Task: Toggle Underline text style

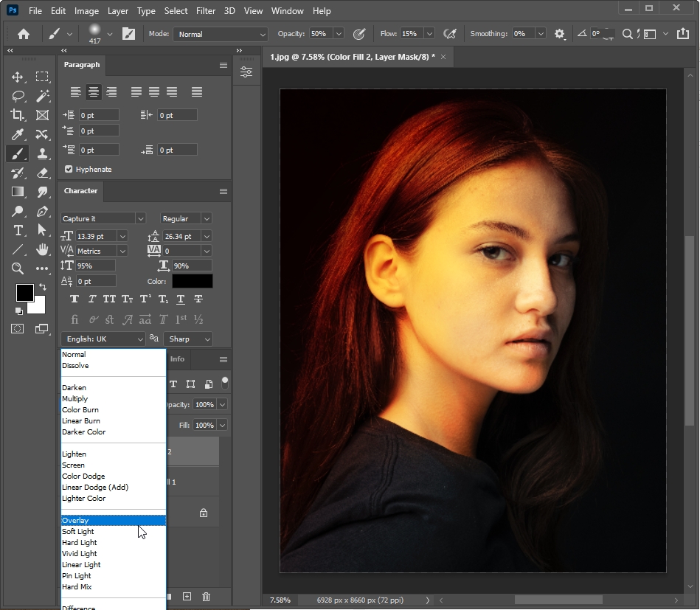Action: (181, 299)
